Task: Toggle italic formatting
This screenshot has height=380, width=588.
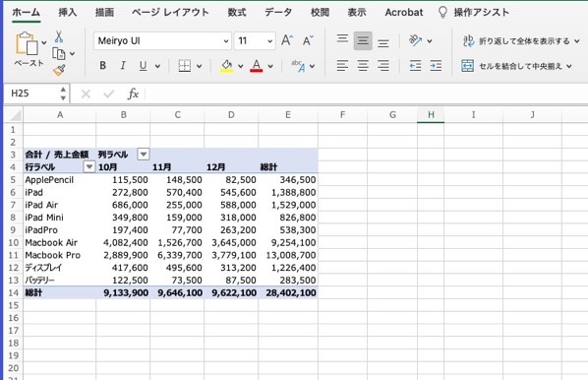Action: point(123,66)
